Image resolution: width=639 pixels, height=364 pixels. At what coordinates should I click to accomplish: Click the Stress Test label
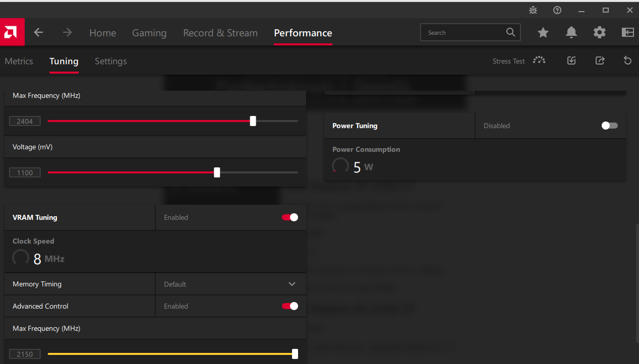point(509,61)
